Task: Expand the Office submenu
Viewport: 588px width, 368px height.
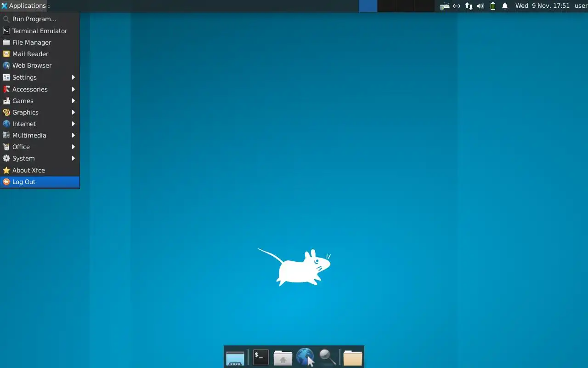Action: point(40,147)
